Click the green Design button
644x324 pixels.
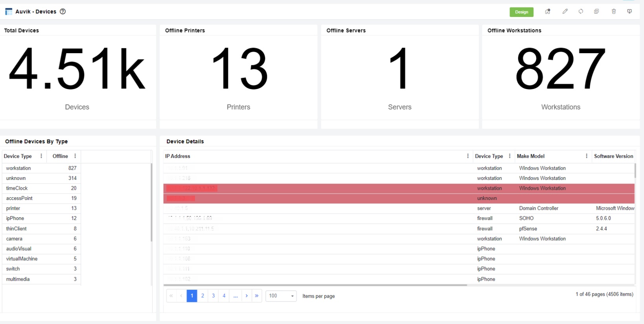click(521, 12)
